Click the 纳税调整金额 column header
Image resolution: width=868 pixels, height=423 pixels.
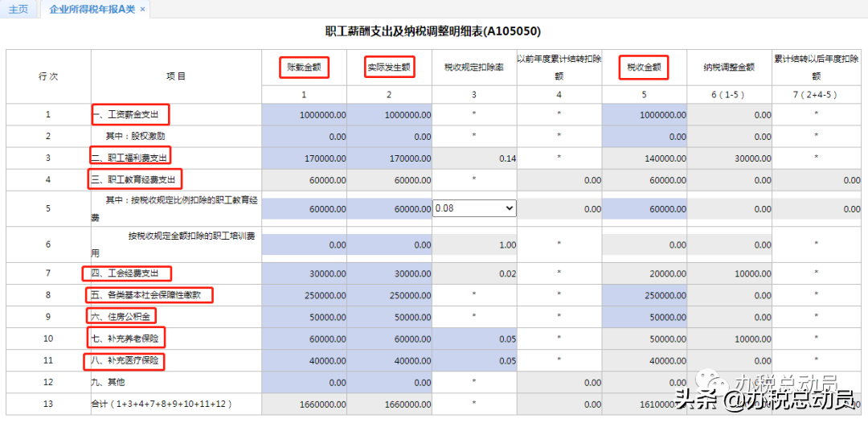coord(729,68)
